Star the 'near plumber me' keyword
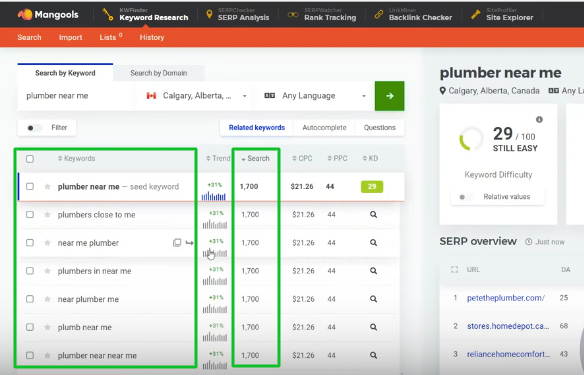The image size is (584, 375). pos(47,299)
